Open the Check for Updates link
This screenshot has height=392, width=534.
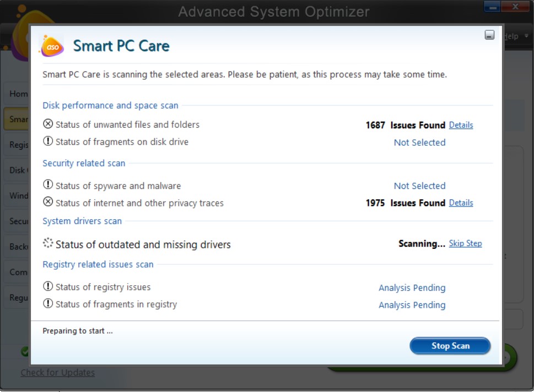pyautogui.click(x=57, y=372)
